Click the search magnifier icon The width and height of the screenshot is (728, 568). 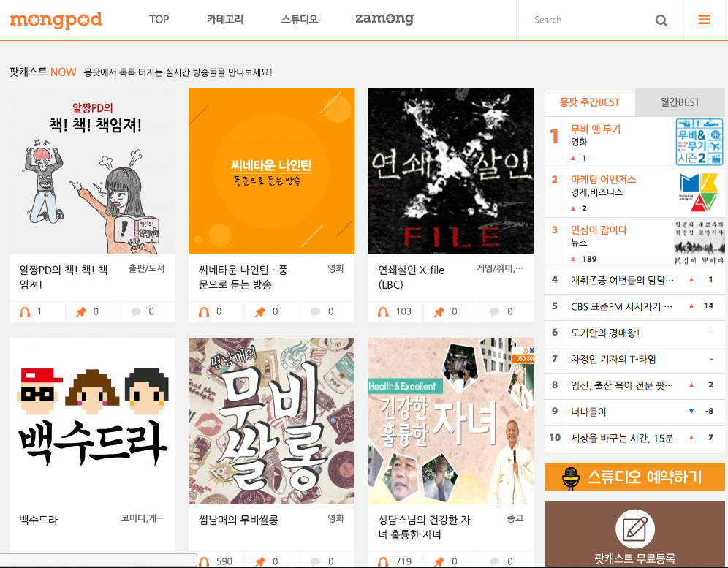(x=661, y=20)
